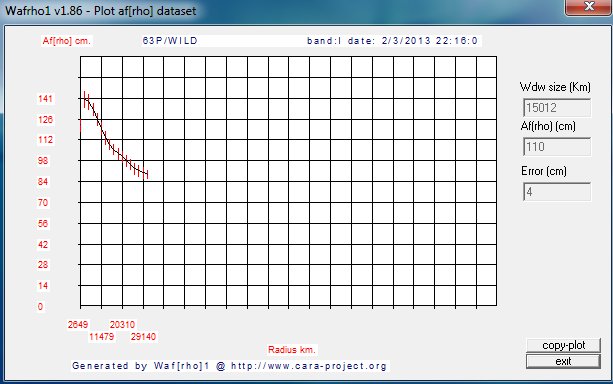The height and width of the screenshot is (384, 613).
Task: Click the 29140 radius tick label
Action: click(x=143, y=337)
